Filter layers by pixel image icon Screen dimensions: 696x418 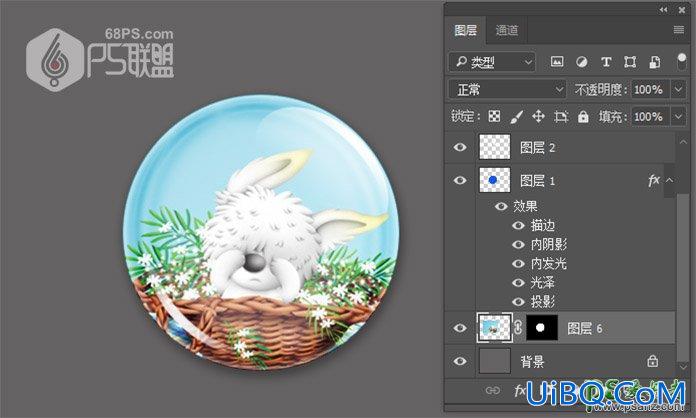coord(557,62)
